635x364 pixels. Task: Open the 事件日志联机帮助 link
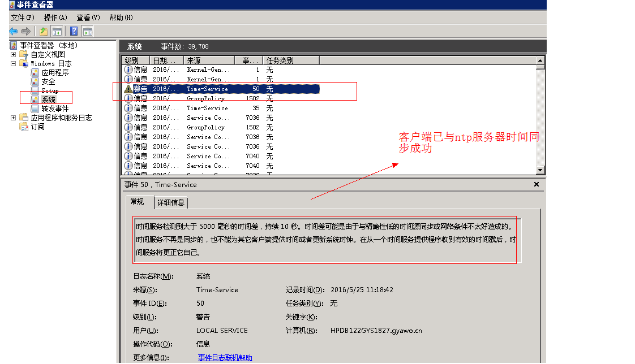[225, 358]
